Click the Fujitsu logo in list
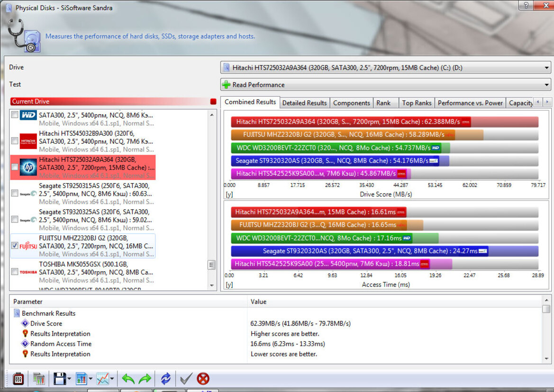Viewport: 554px width, 392px height. click(28, 246)
